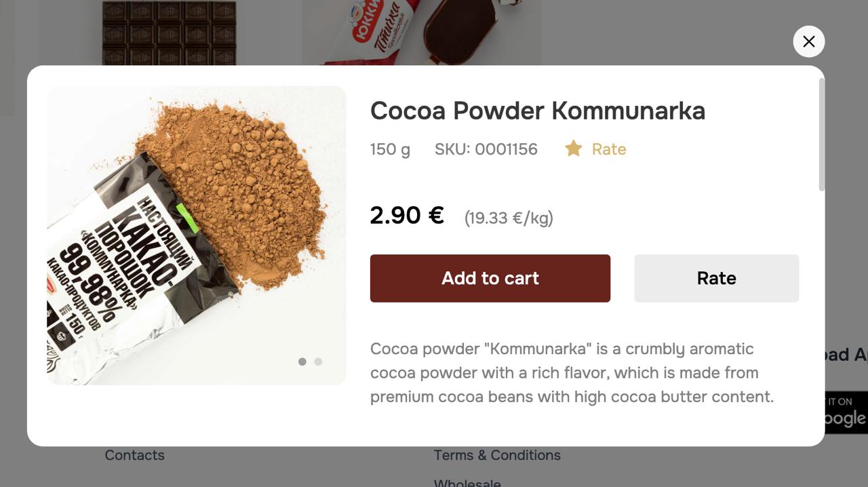Close the product popup with the X
This screenshot has width=868, height=487.
pos(808,41)
